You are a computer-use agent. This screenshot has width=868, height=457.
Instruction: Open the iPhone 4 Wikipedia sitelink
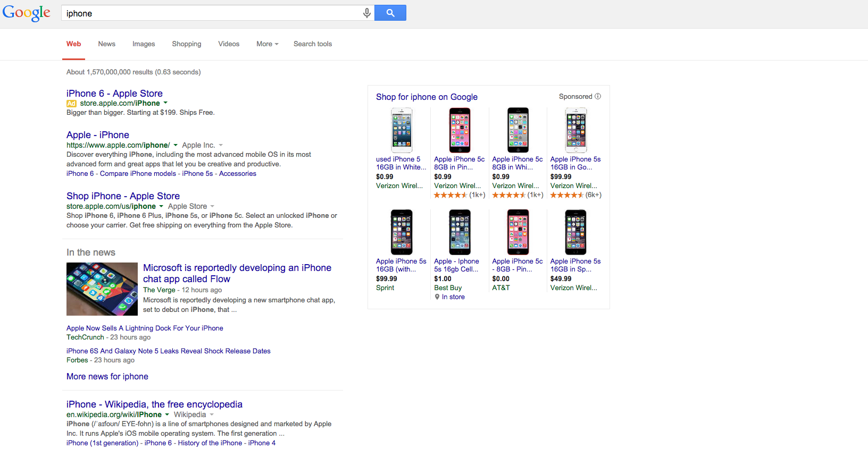tap(262, 443)
